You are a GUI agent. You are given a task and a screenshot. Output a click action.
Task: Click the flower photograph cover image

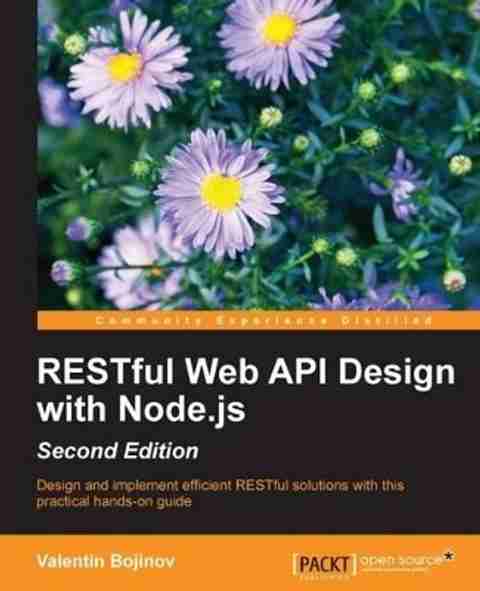tap(258, 155)
